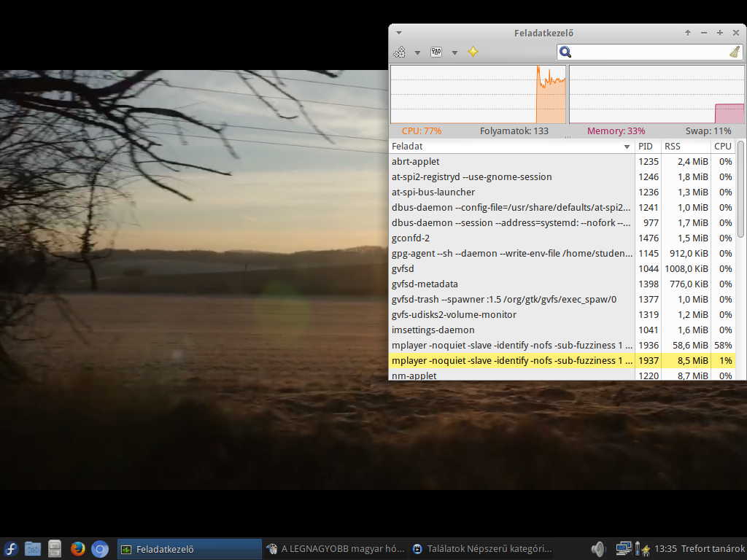Click the Folyamatok: 133 status label

point(514,131)
